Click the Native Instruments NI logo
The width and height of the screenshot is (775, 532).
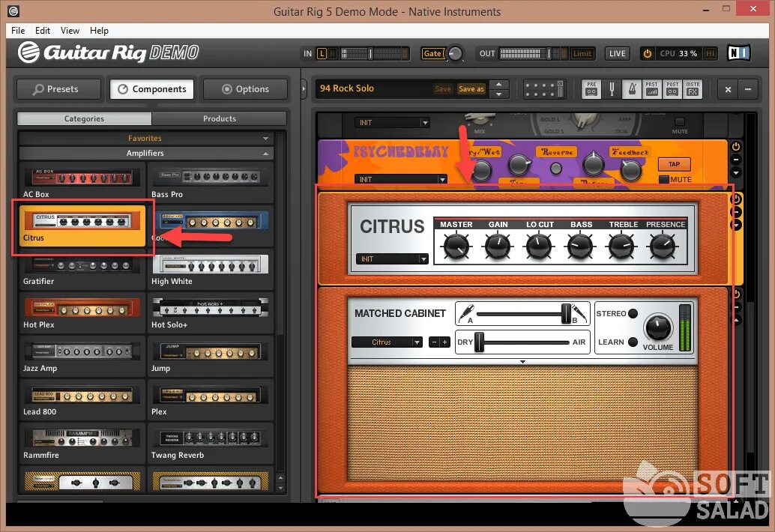pyautogui.click(x=739, y=53)
